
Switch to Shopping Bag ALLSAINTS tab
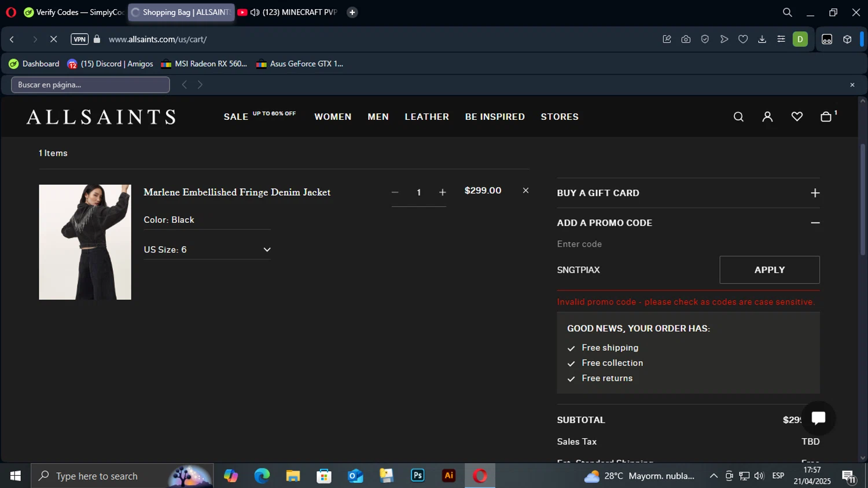[x=181, y=12]
